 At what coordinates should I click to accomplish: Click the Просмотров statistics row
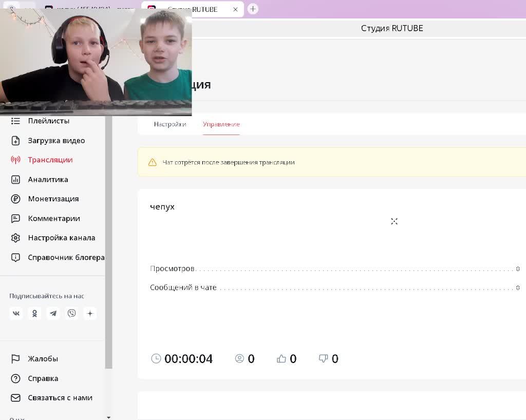(335, 269)
